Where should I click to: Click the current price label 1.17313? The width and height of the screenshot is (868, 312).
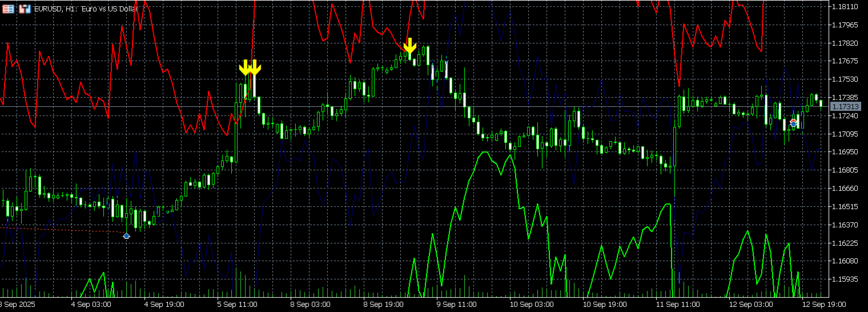[846, 107]
